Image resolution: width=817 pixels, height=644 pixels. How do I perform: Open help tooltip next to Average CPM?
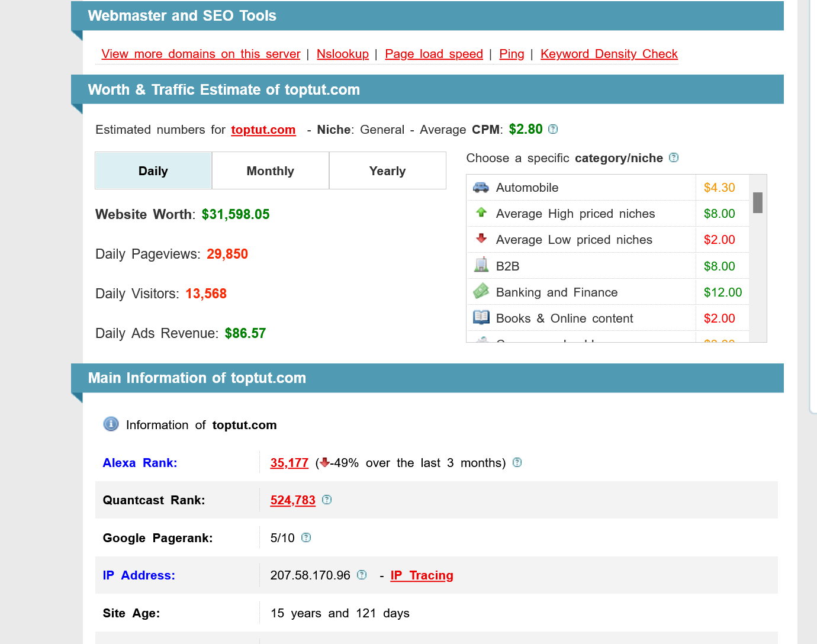point(553,128)
